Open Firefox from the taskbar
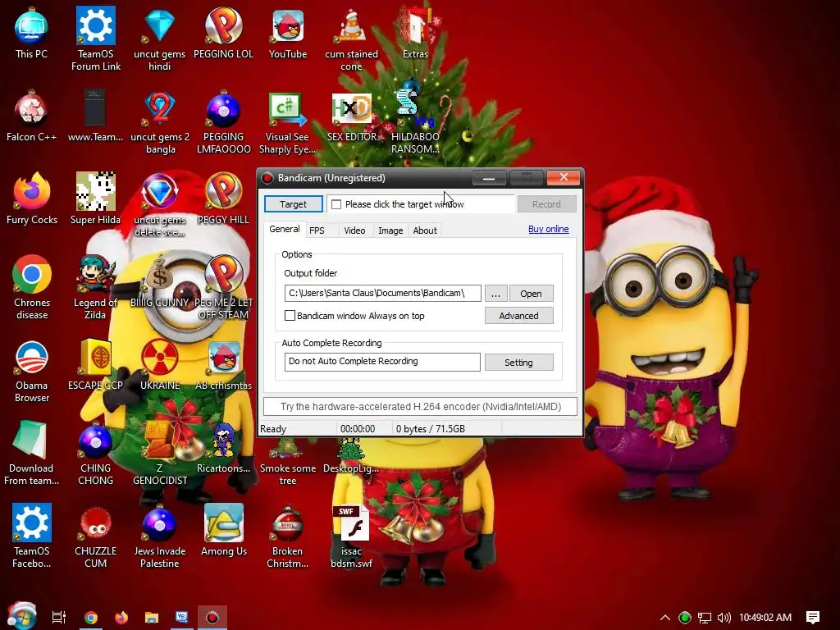This screenshot has height=630, width=840. click(121, 618)
